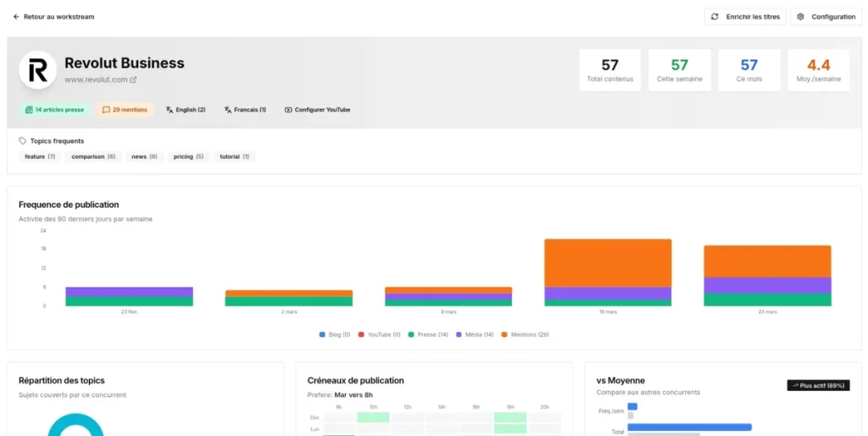Select the pricing (5) topic chip

pyautogui.click(x=188, y=157)
